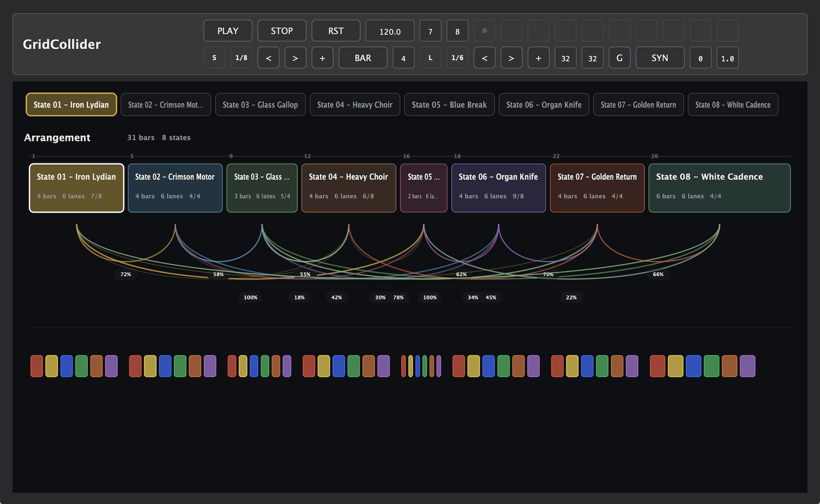The width and height of the screenshot is (820, 504).
Task: Select the Iron Lydian 7/8 arrangement block
Action: [x=77, y=188]
